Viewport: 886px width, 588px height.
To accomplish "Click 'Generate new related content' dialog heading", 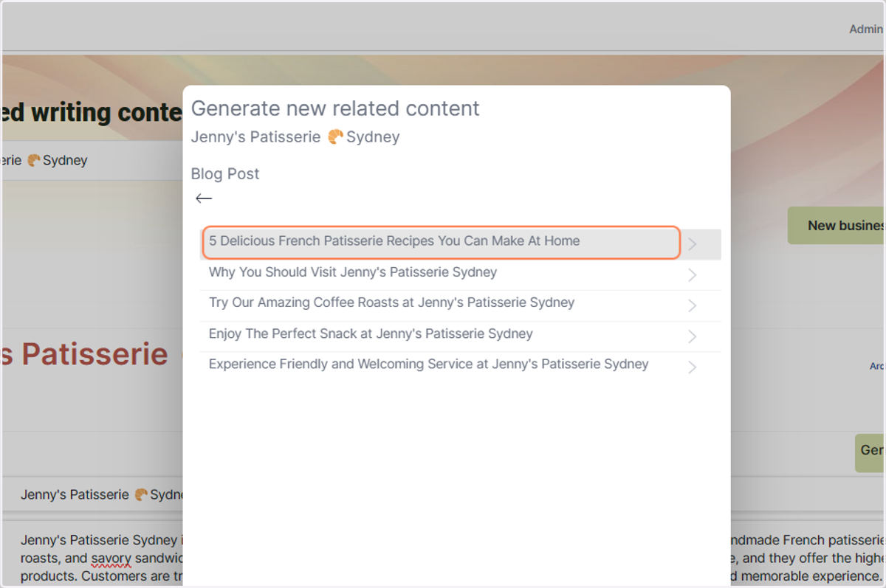I will [x=335, y=108].
